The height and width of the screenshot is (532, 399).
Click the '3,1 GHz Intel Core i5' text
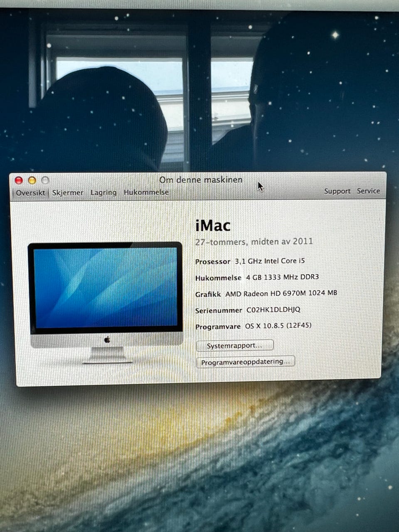(x=270, y=261)
